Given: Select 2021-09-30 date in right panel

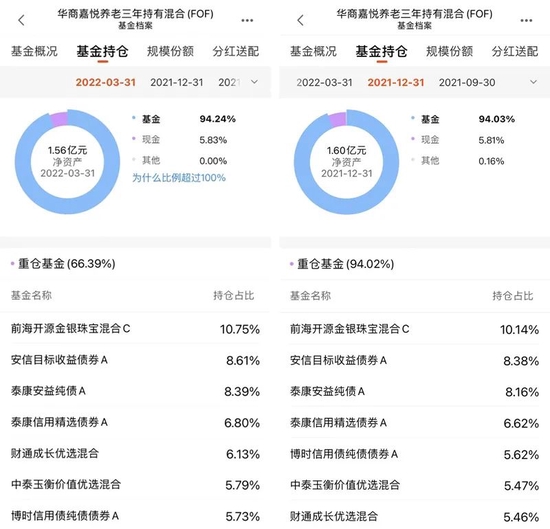Looking at the screenshot, I should click(x=467, y=82).
